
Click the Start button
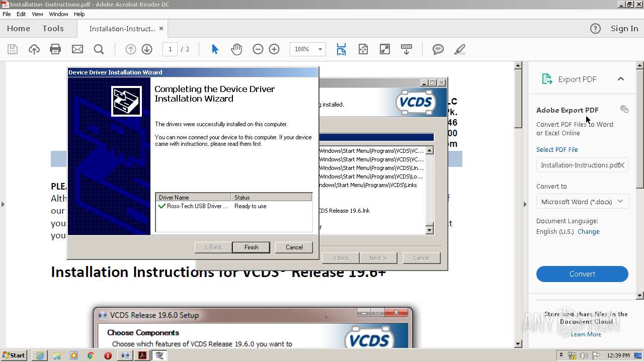coord(14,355)
